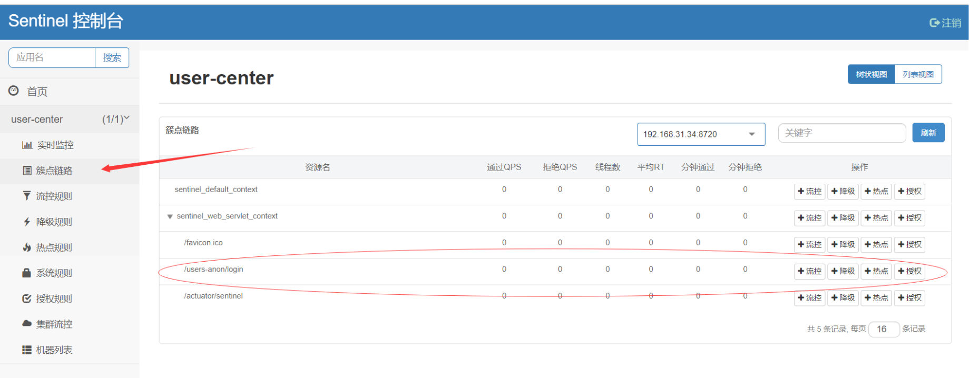Click the logout icon next to 注销
The height and width of the screenshot is (378, 980).
(x=935, y=23)
